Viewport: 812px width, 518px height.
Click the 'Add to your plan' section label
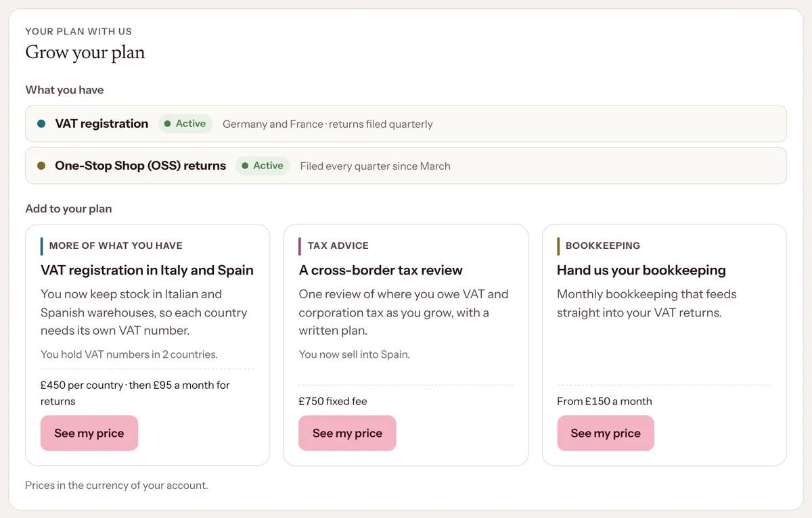[68, 209]
